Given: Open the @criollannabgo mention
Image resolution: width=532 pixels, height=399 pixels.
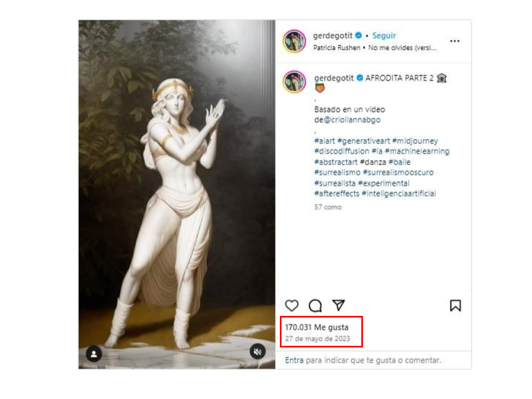Looking at the screenshot, I should tap(352, 120).
